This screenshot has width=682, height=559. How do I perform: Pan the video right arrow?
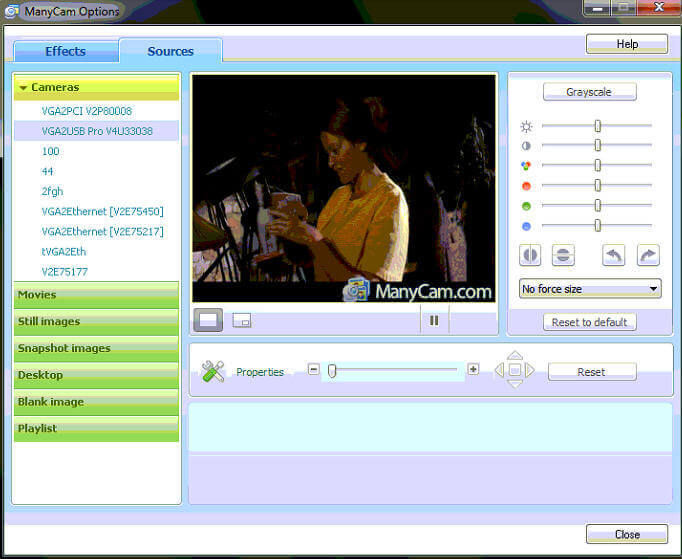pyautogui.click(x=530, y=370)
